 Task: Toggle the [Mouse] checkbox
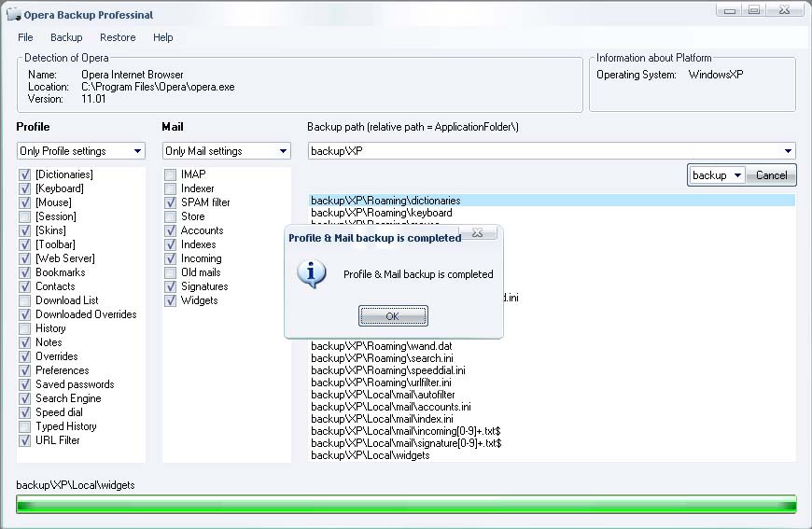[24, 202]
